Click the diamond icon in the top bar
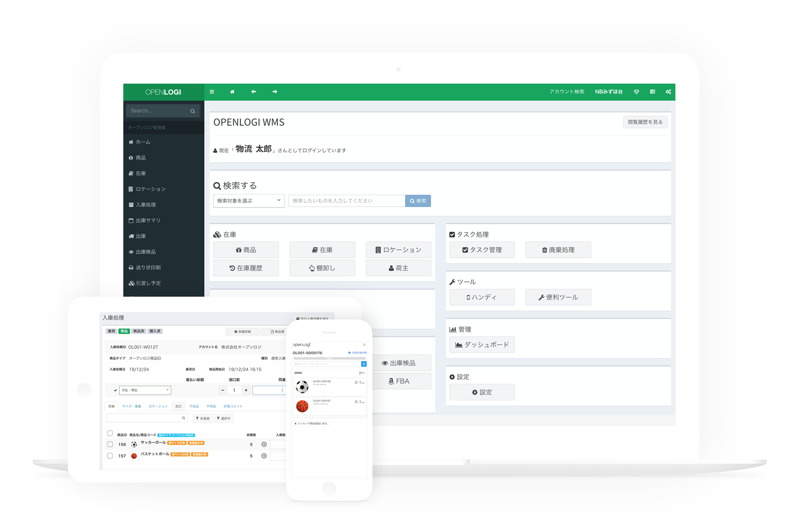 (x=636, y=92)
